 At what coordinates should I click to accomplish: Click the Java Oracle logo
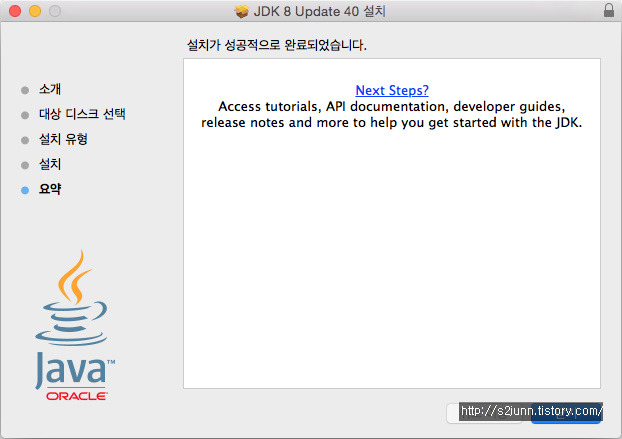pyautogui.click(x=74, y=325)
